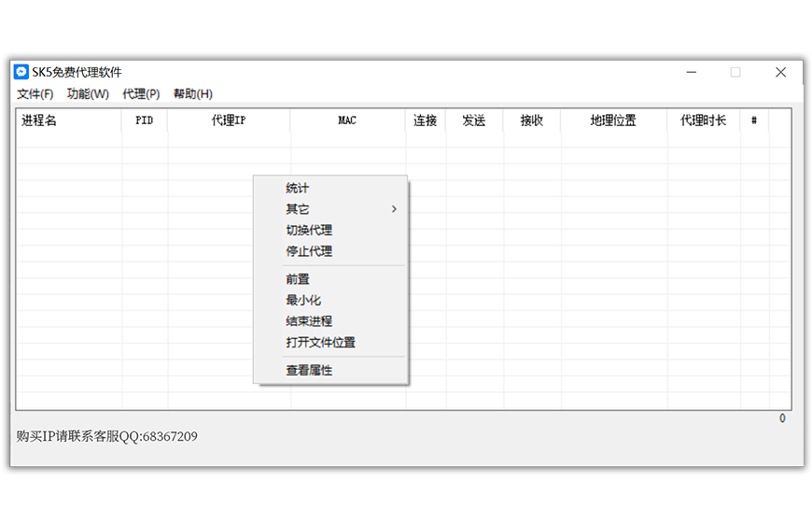The width and height of the screenshot is (812, 523).
Task: Select 前置 context menu entry
Action: coord(298,279)
